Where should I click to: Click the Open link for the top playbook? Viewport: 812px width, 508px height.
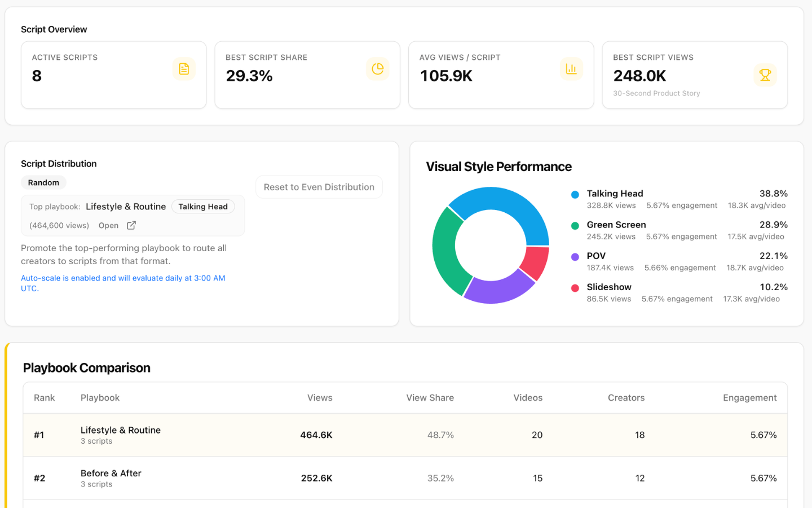coord(108,225)
